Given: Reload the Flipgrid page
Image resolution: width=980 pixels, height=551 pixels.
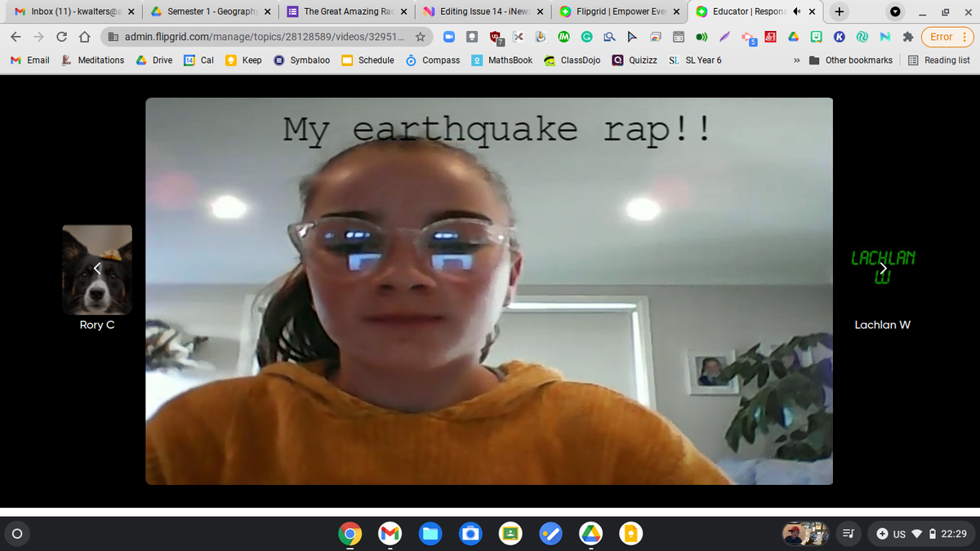Looking at the screenshot, I should coord(62,37).
